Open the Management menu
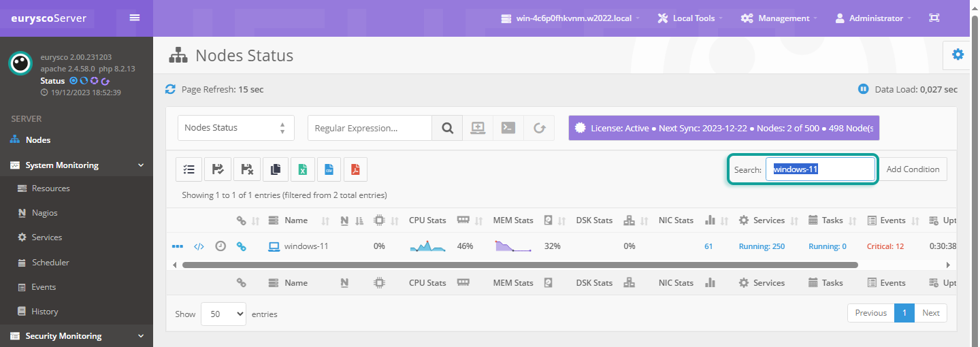 pyautogui.click(x=779, y=18)
